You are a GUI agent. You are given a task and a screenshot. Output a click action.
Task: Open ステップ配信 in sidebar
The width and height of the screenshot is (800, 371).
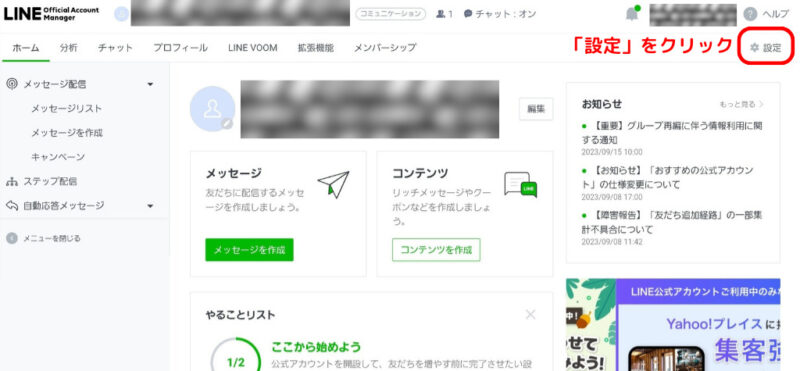50,181
